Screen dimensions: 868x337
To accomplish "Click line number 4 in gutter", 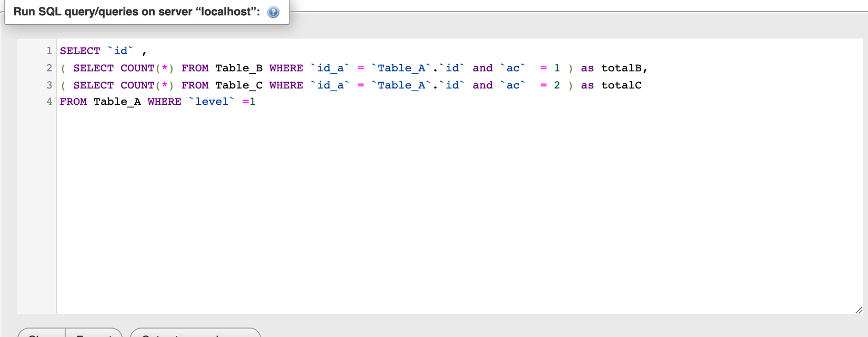I will (x=49, y=101).
